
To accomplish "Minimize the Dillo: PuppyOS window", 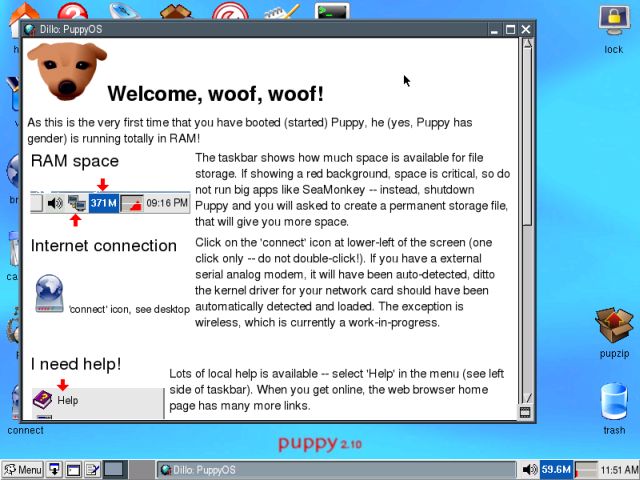I will tap(494, 30).
